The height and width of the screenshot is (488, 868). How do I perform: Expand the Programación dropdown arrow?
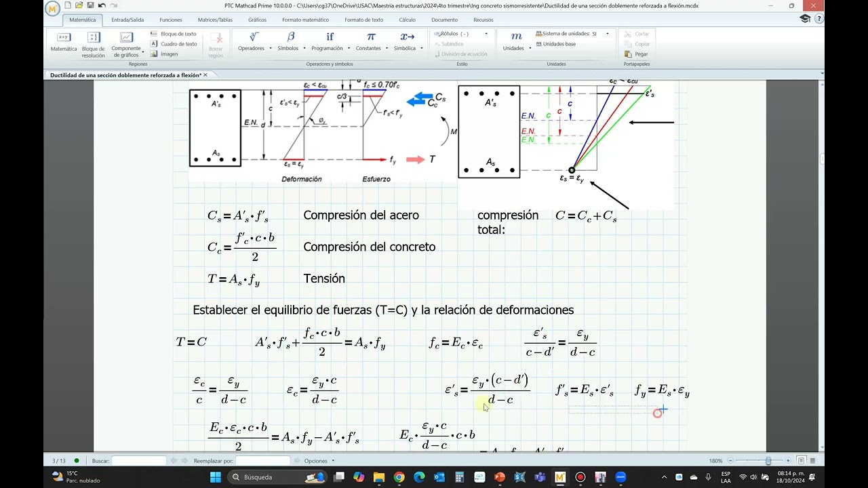click(349, 49)
